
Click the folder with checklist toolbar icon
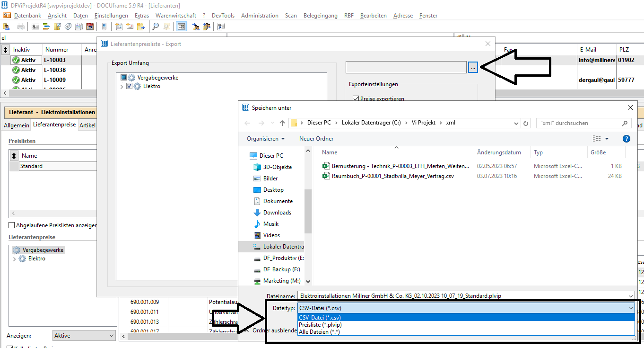point(57,27)
